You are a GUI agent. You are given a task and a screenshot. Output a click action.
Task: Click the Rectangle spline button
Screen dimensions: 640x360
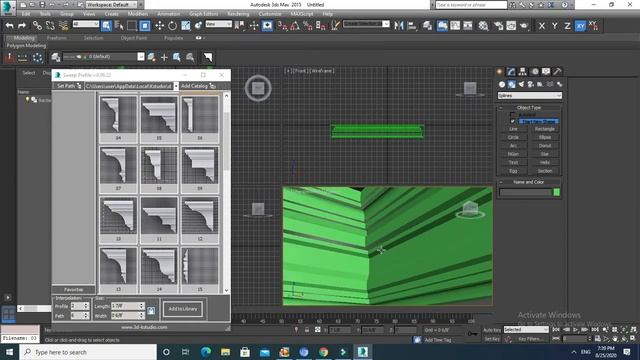(x=544, y=129)
